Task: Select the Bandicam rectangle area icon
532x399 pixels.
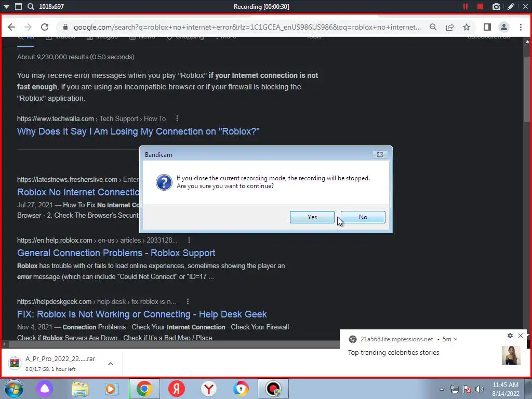Action: [x=18, y=6]
